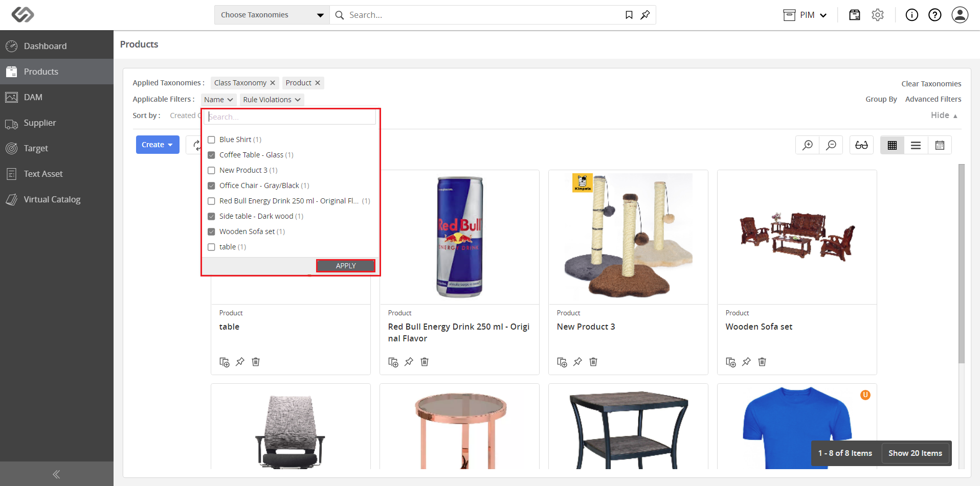Open the Create dropdown button

point(158,145)
